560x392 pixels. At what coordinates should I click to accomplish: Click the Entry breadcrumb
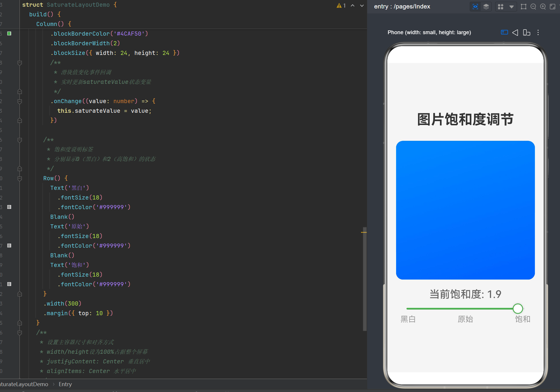click(65, 384)
